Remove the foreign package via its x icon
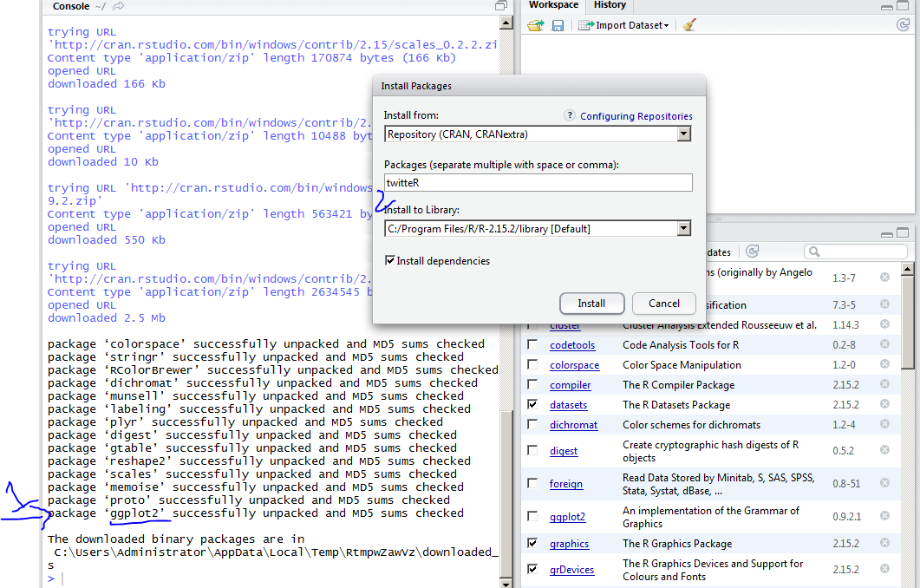 [x=884, y=483]
